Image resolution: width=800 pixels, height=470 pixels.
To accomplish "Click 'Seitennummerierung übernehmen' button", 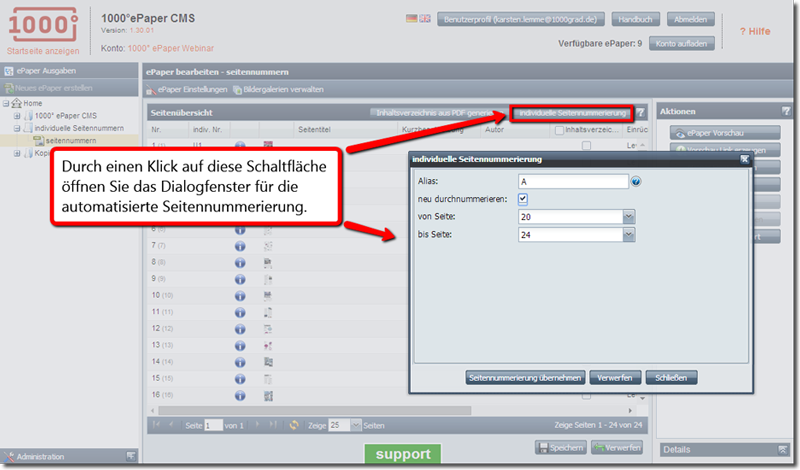I will tap(525, 378).
